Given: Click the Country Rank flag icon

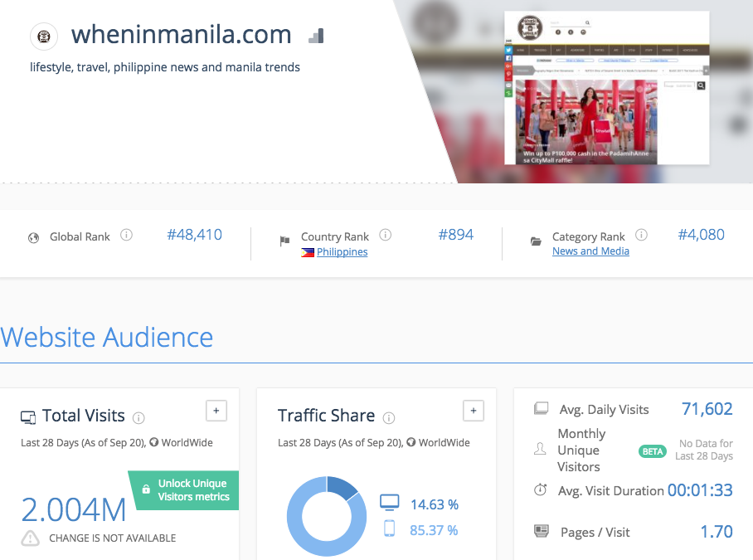Looking at the screenshot, I should click(x=284, y=241).
